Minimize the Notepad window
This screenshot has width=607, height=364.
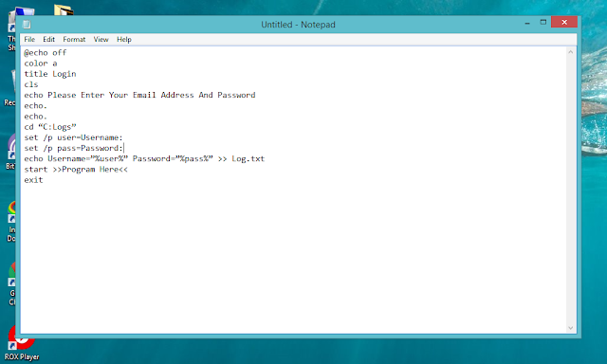pyautogui.click(x=527, y=23)
